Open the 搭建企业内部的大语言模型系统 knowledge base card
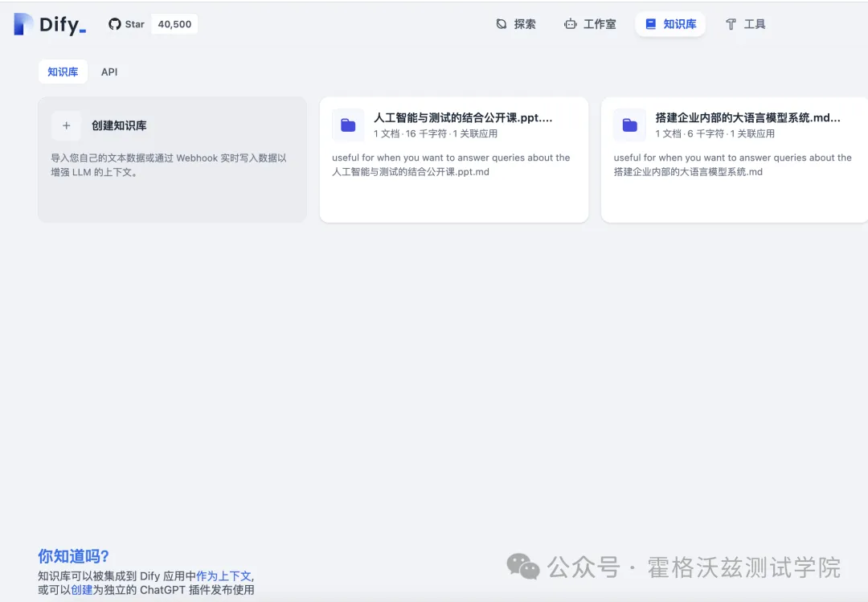The width and height of the screenshot is (868, 602). (734, 159)
